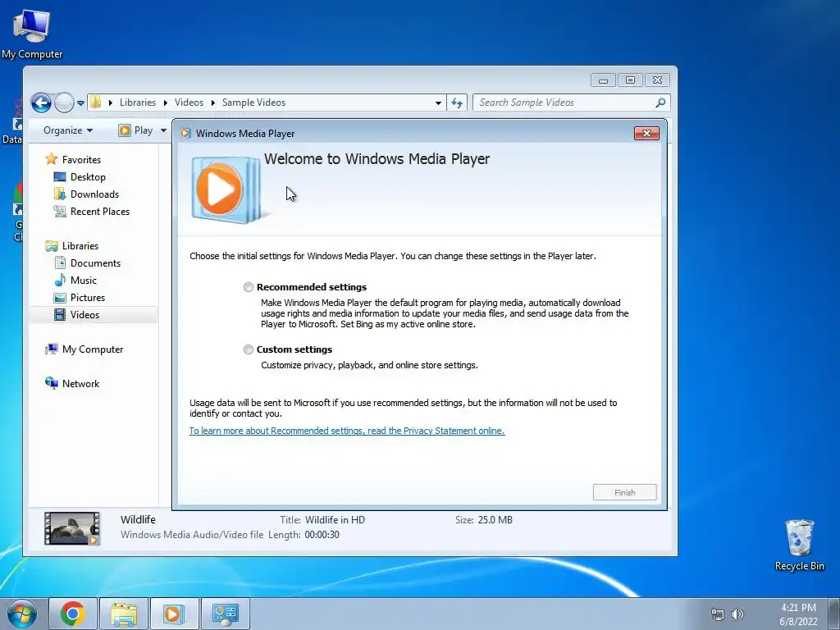Image resolution: width=840 pixels, height=630 pixels.
Task: Expand the arrow before Libraries breadcrumb
Action: [111, 103]
